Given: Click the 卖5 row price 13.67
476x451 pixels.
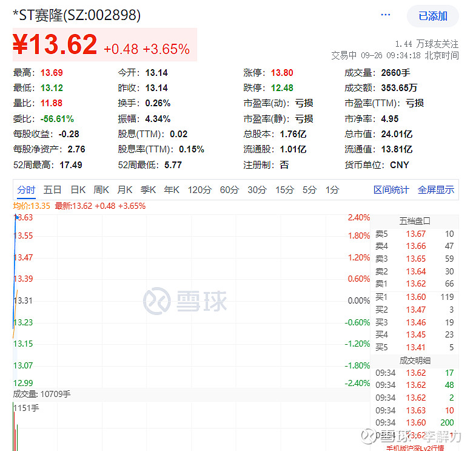Looking at the screenshot, I should [416, 234].
